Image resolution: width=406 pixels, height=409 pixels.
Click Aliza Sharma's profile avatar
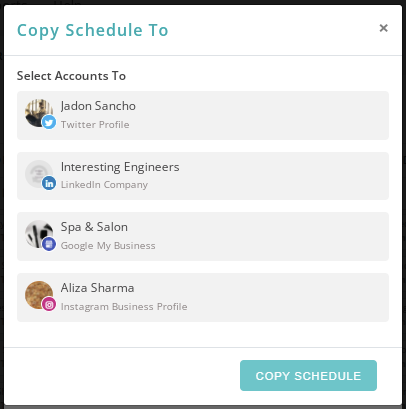click(x=39, y=295)
